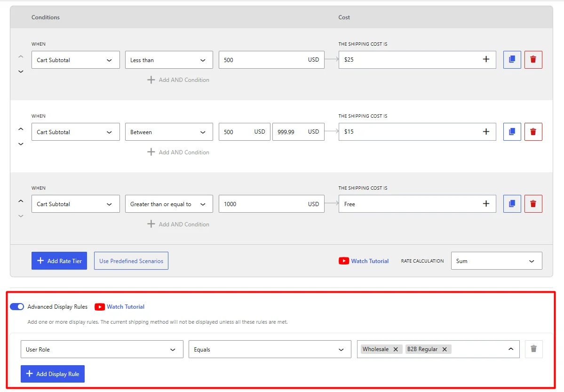The image size is (564, 392).
Task: Open the Equals comparison dropdown
Action: [x=270, y=349]
